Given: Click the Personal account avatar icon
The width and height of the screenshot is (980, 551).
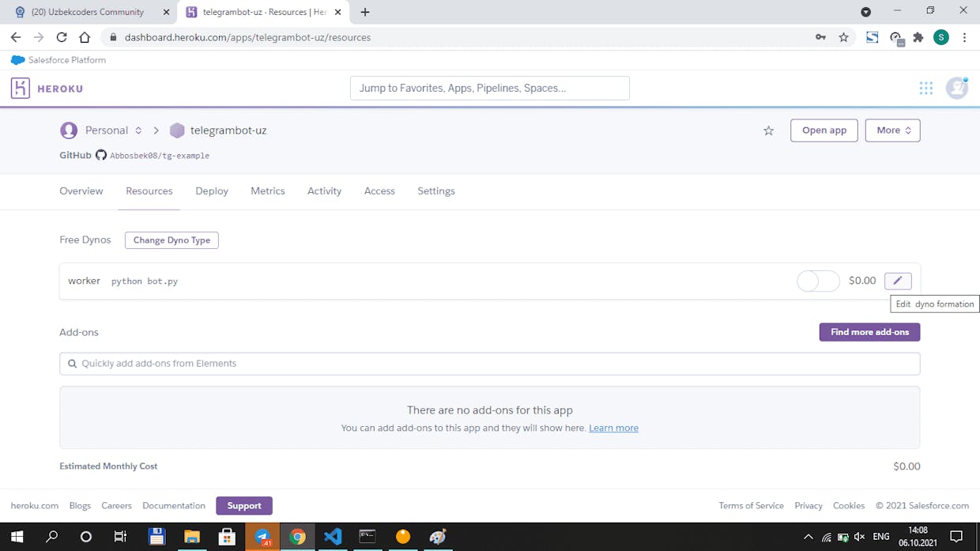Looking at the screenshot, I should click(x=69, y=130).
